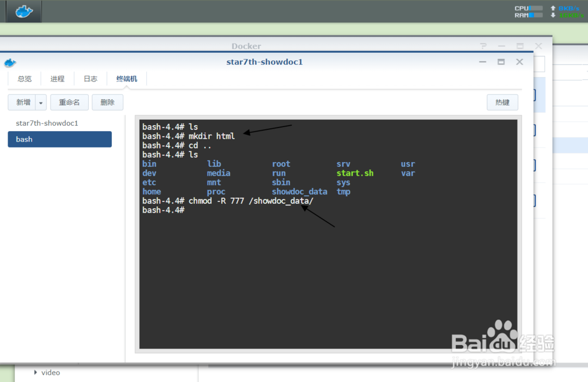The image size is (588, 382).
Task: Click the 重命名 rename button
Action: [69, 102]
